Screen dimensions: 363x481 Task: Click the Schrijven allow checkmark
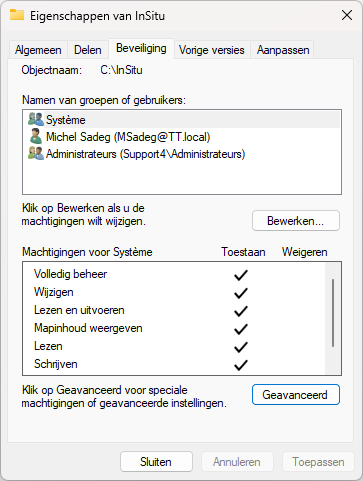pyautogui.click(x=240, y=365)
